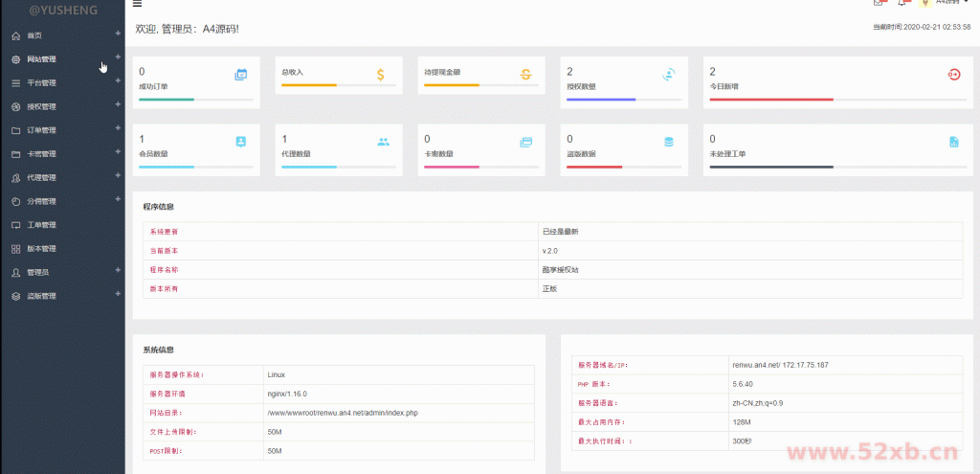Click the orange progress bar under 待提现金额
Viewport: 980px width, 474px height.
tap(451, 85)
